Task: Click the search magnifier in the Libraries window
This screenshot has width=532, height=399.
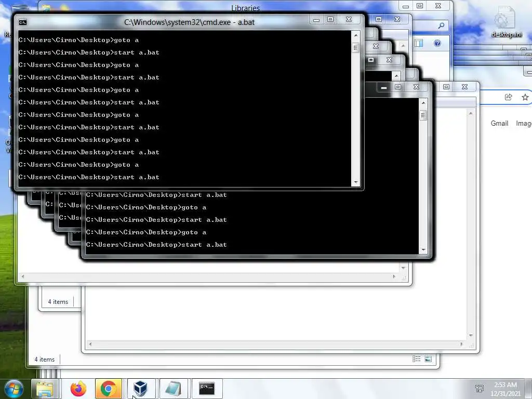Action: (x=441, y=25)
